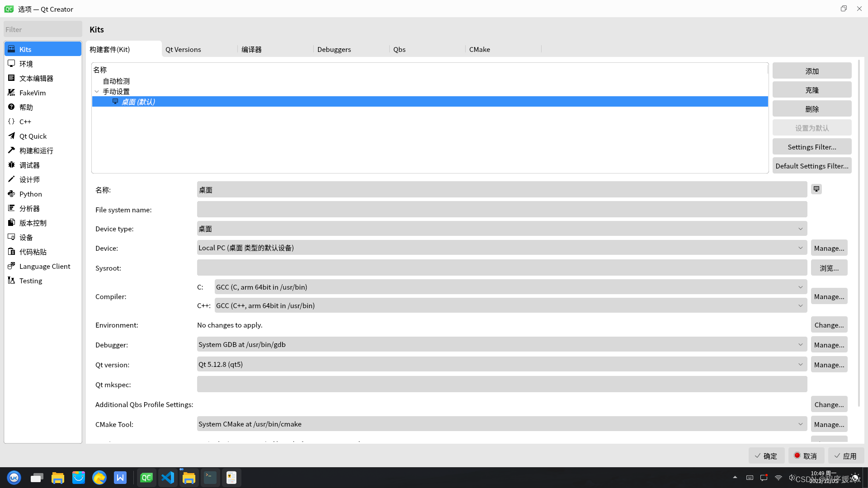Screen dimensions: 868x488
Task: Click the File system name field
Action: [x=502, y=210]
